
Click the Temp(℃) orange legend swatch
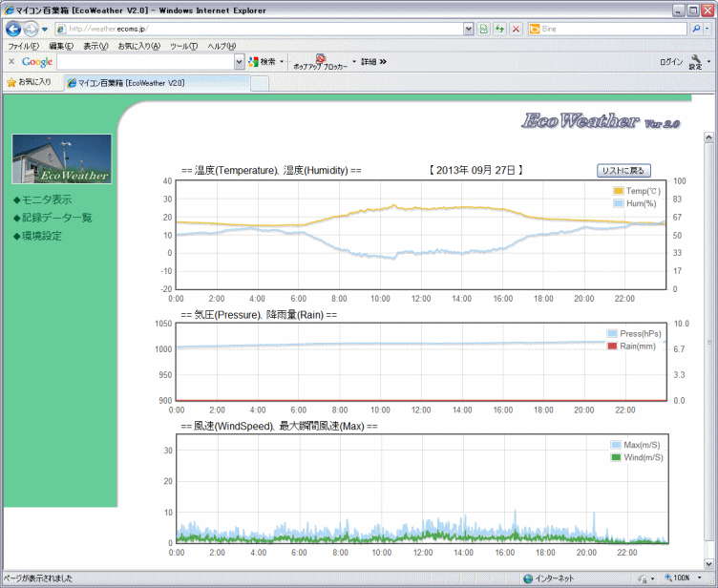pos(618,192)
